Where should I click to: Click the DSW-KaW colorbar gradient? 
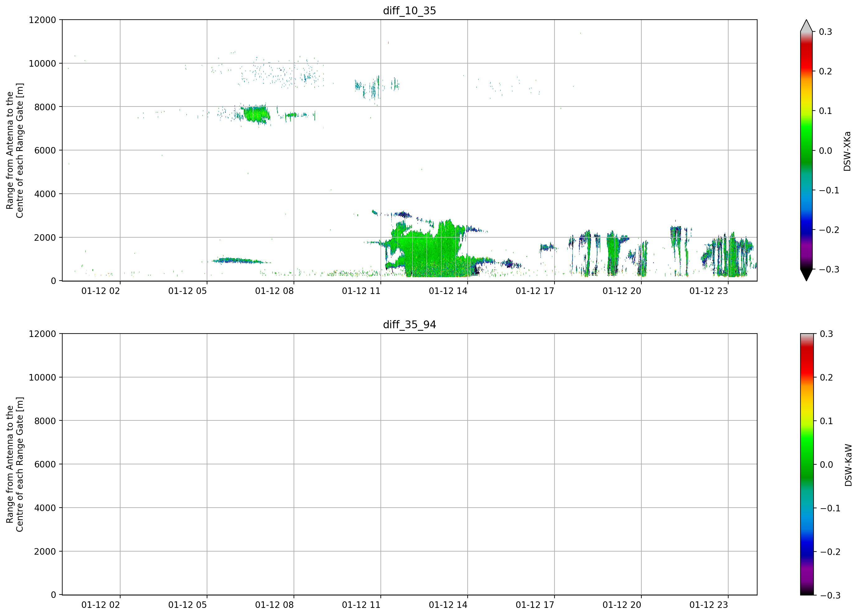pos(806,464)
